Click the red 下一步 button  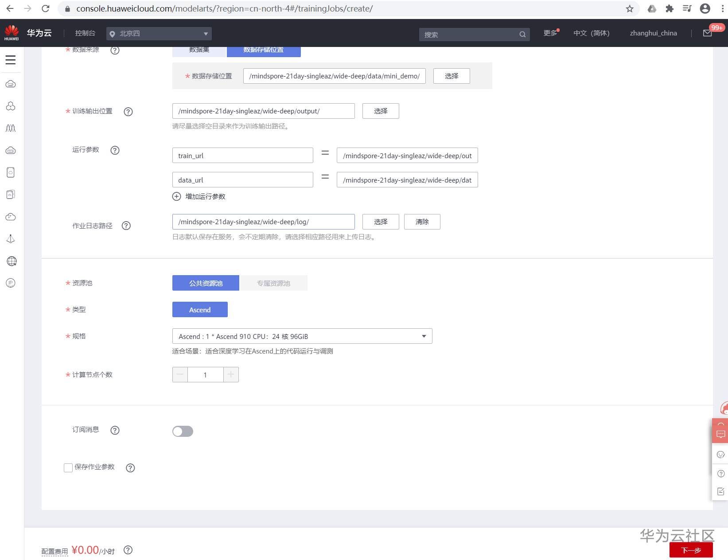tap(691, 550)
